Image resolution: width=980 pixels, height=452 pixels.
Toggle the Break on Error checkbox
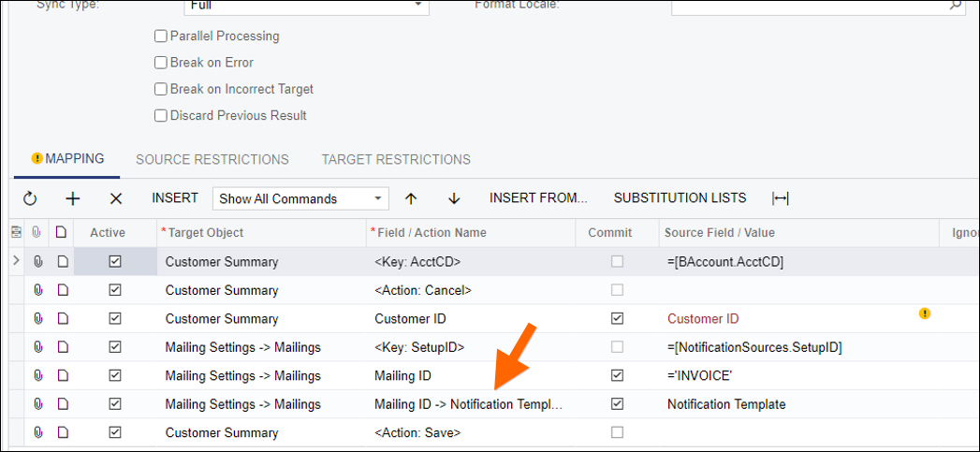pos(160,63)
